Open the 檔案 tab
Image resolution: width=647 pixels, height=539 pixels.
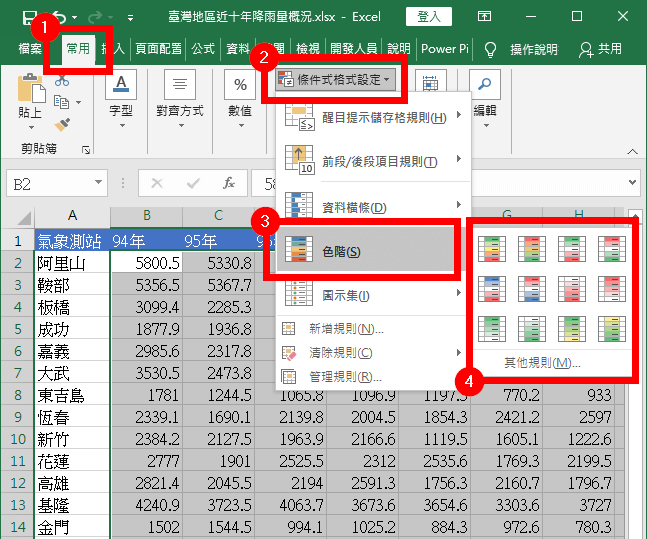tap(30, 49)
